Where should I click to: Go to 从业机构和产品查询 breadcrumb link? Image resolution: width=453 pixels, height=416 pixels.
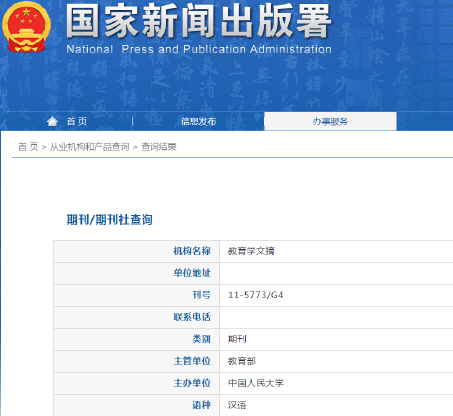[89, 147]
